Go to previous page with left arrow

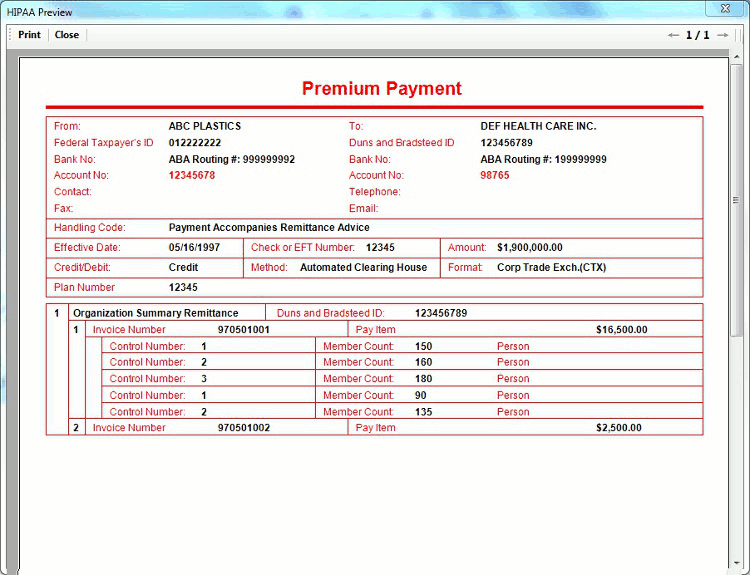pyautogui.click(x=673, y=35)
